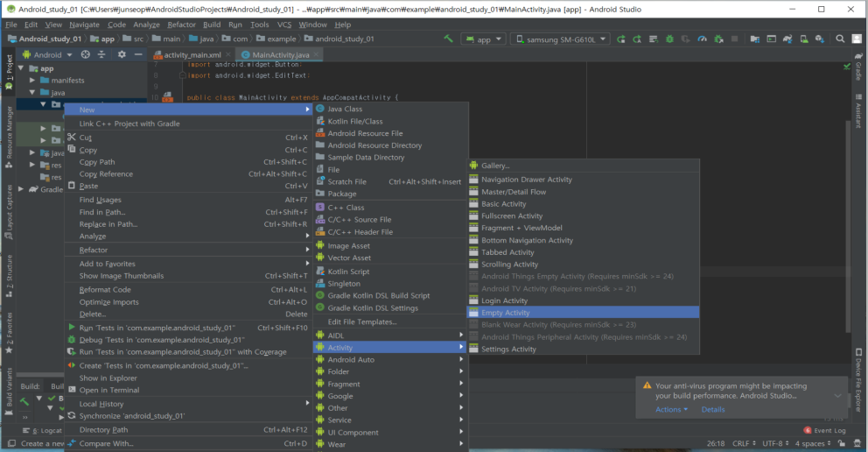Image resolution: width=868 pixels, height=452 pixels.
Task: Click the Sync Project with Gradle elephant icon
Action: pos(787,39)
